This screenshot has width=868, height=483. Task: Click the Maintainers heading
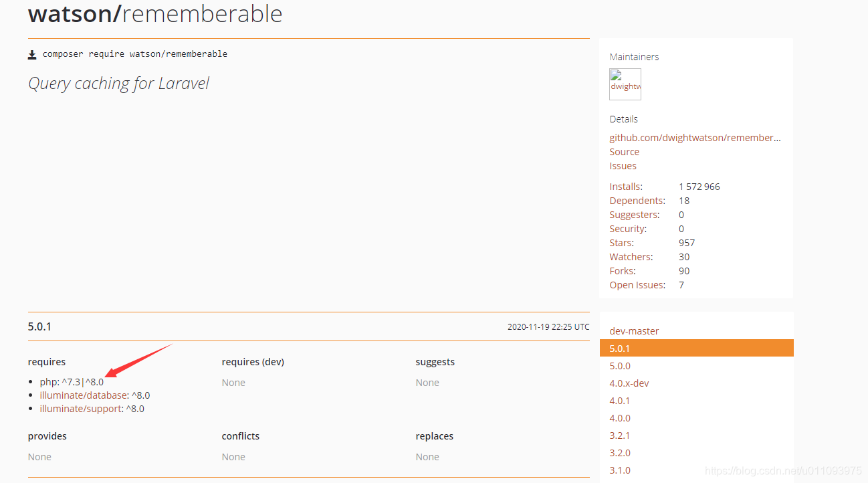click(634, 57)
